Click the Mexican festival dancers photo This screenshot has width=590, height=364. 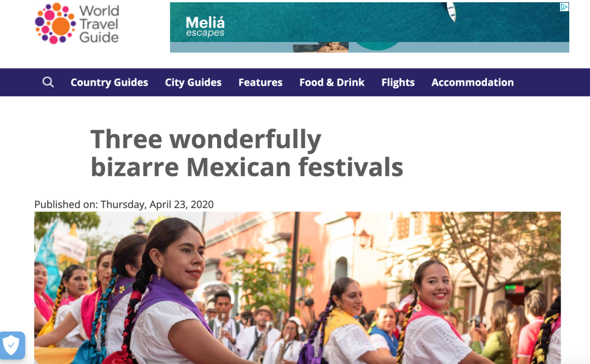coord(297,287)
